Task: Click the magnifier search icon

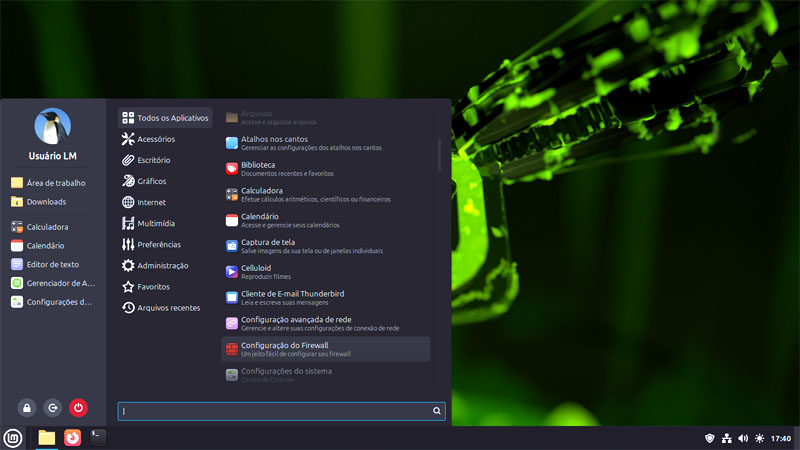Action: [x=437, y=411]
